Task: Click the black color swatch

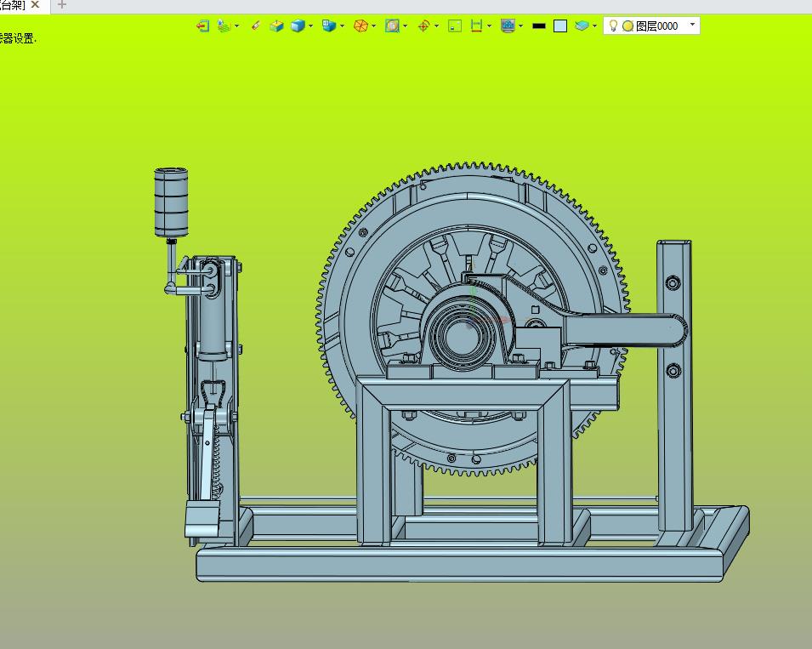Action: (538, 26)
